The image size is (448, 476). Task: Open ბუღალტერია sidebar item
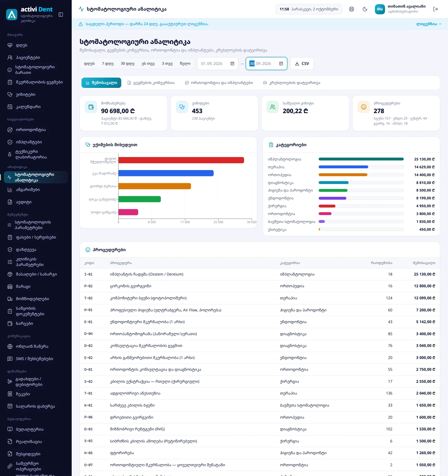click(x=36, y=429)
